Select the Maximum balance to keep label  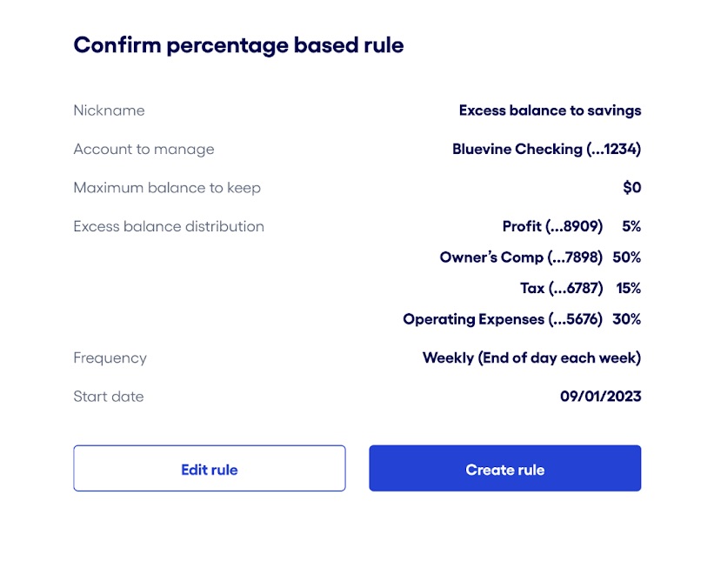(167, 187)
